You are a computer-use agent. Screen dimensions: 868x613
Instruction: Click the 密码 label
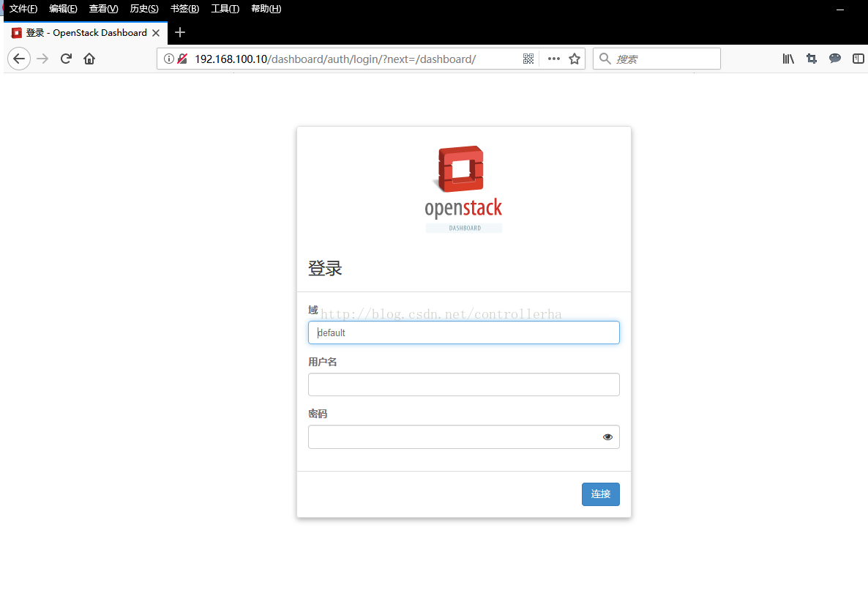pos(318,414)
